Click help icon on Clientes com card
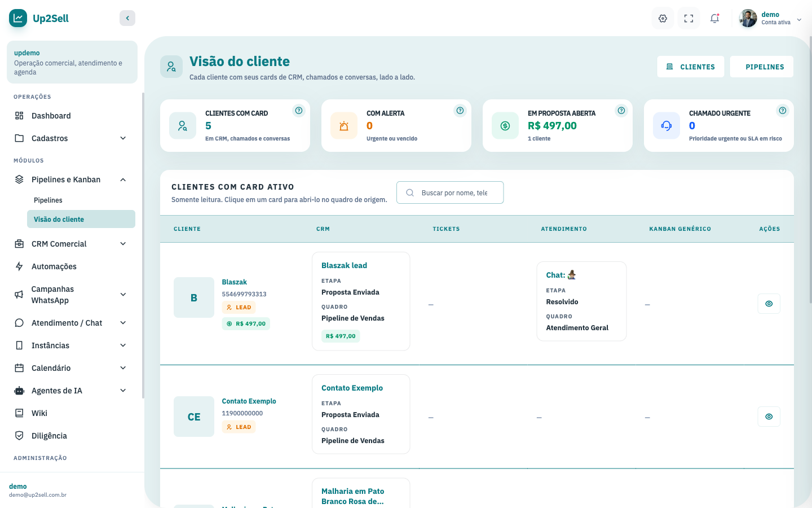Screen dimensions: 812x508 tap(299, 111)
